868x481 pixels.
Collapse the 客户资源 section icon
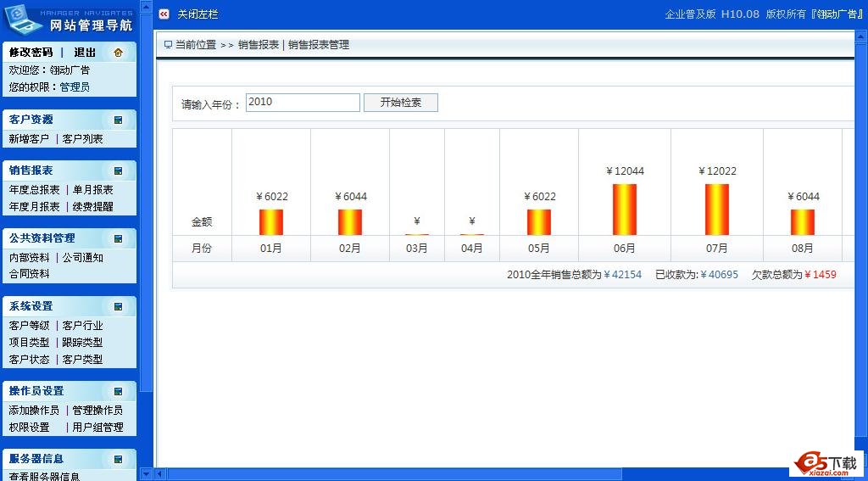pos(118,120)
